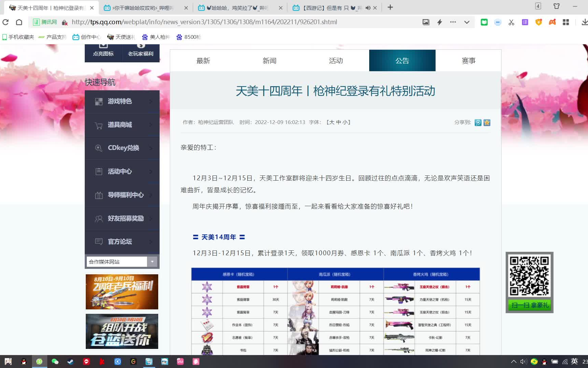Image resolution: width=588 pixels, height=368 pixels.
Task: Open WeChat from the taskbar
Action: [55, 362]
